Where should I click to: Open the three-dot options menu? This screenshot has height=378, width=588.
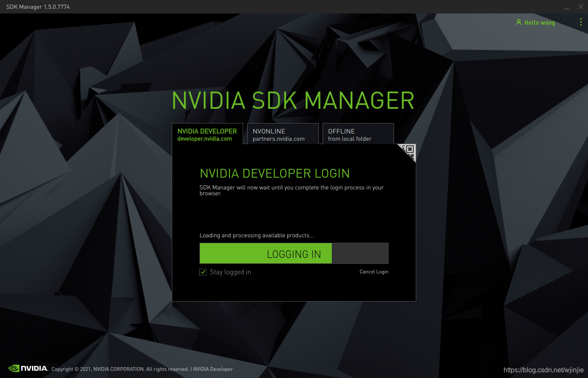581,22
